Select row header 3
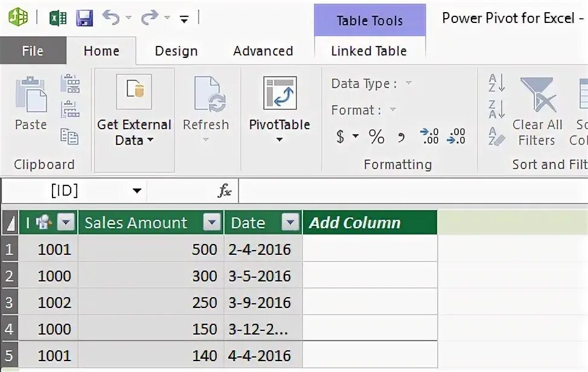Viewport: 588px width, 372px height. click(x=10, y=302)
